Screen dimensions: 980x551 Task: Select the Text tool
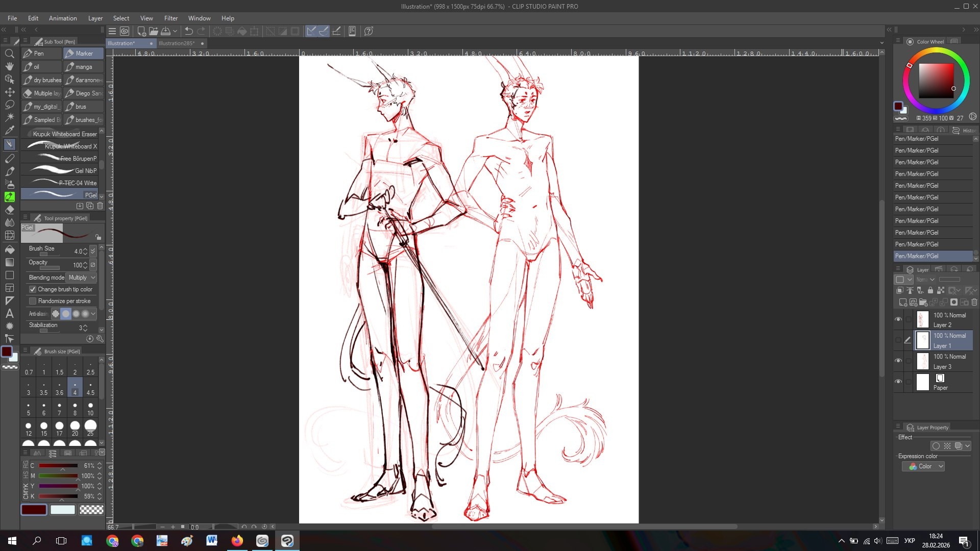[x=9, y=313]
